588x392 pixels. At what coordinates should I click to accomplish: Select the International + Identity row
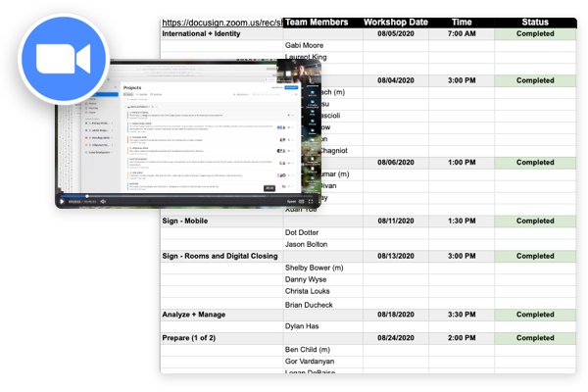click(x=205, y=33)
